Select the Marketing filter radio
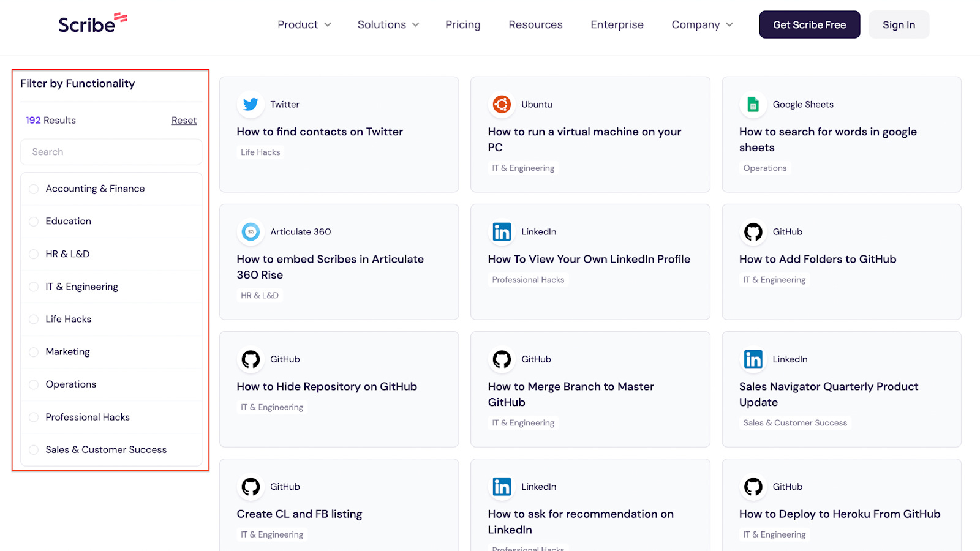Screen dimensions: 980x551 pos(34,352)
